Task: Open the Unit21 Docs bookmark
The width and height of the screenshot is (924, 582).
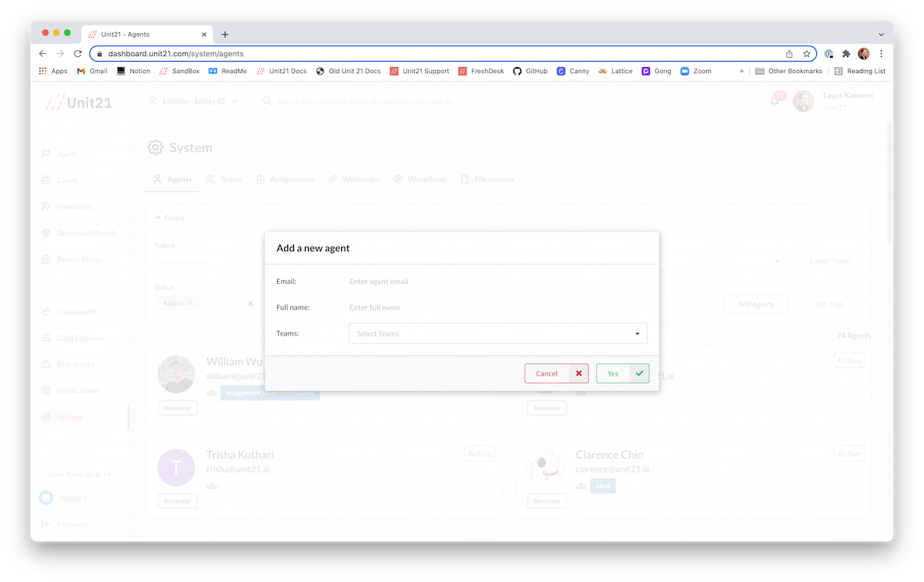Action: [282, 71]
